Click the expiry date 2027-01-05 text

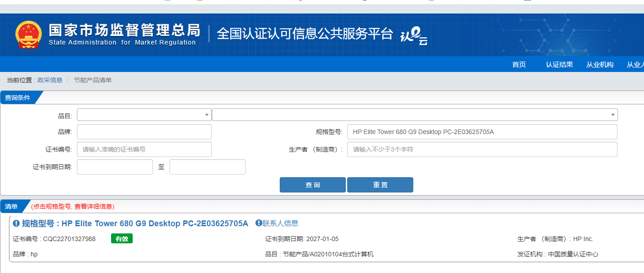(323, 239)
